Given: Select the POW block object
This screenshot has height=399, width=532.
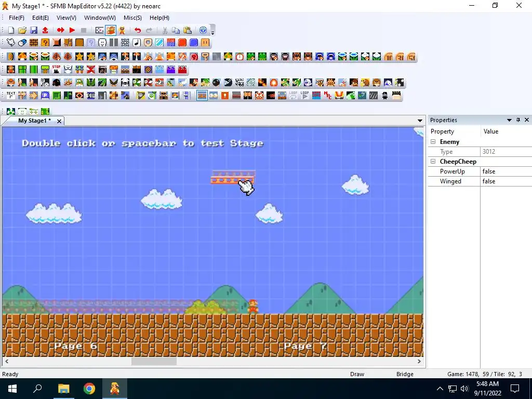Looking at the screenshot, I should point(91,96).
